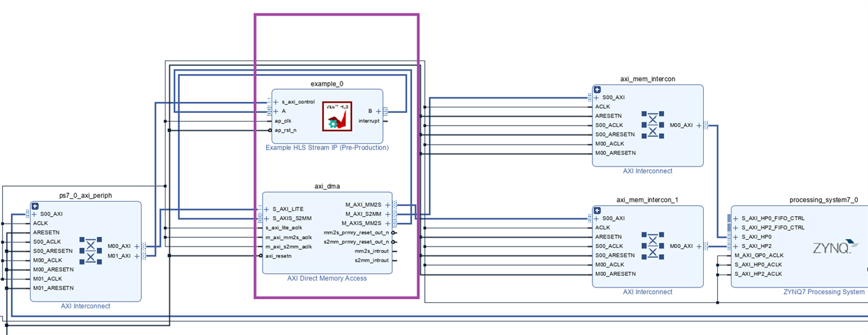The height and width of the screenshot is (335, 868).
Task: Select the M00_ARESETN pin on axi_mem_intercon_1
Action: click(x=615, y=273)
